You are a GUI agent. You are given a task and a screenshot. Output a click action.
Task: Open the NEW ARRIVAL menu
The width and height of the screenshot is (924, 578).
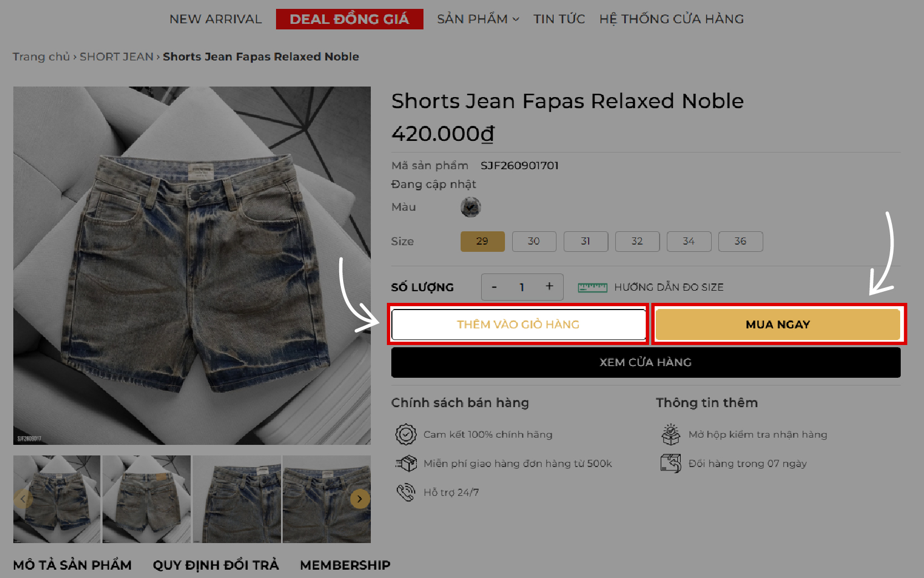click(x=216, y=19)
